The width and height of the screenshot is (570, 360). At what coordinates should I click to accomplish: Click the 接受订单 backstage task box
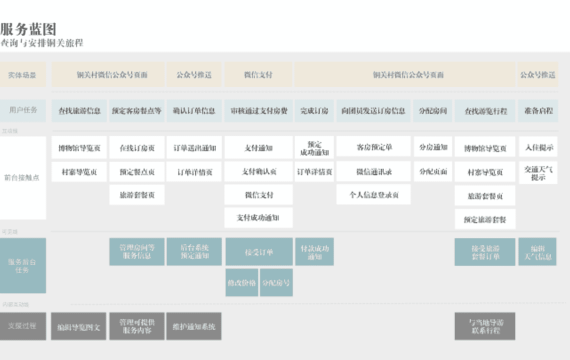pos(259,252)
